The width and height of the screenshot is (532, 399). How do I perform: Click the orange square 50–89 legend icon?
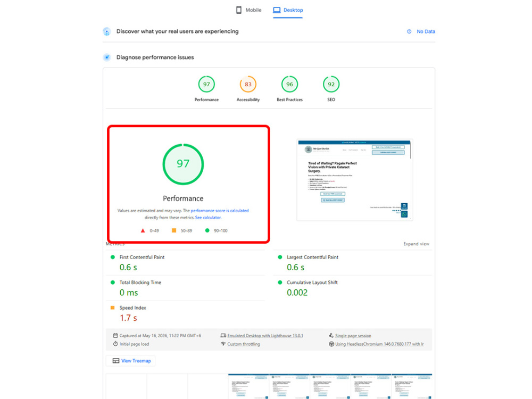pos(174,231)
